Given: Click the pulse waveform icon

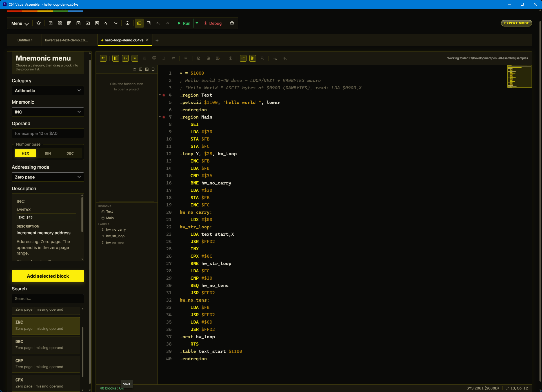Looking at the screenshot, I should tap(106, 23).
